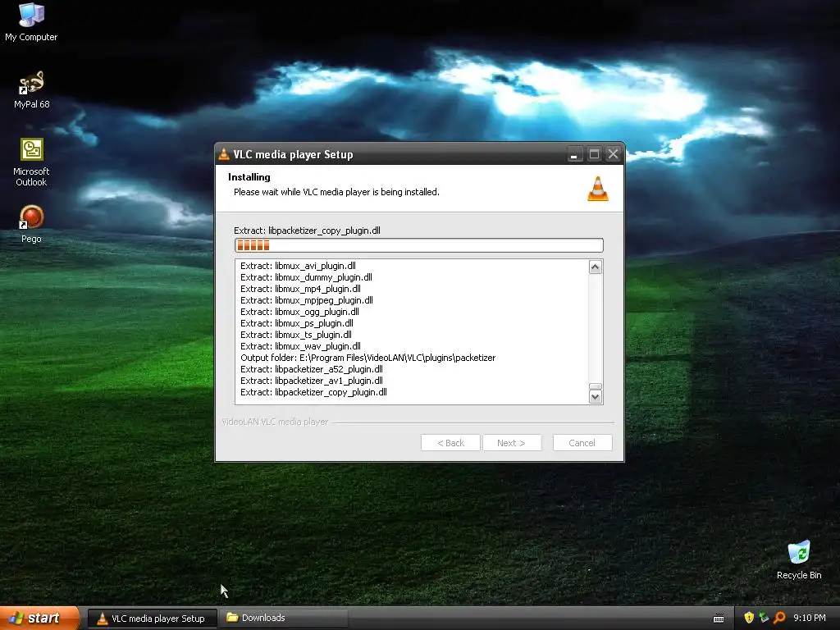Open the Windows Start button
The image size is (840, 630).
pyautogui.click(x=39, y=619)
